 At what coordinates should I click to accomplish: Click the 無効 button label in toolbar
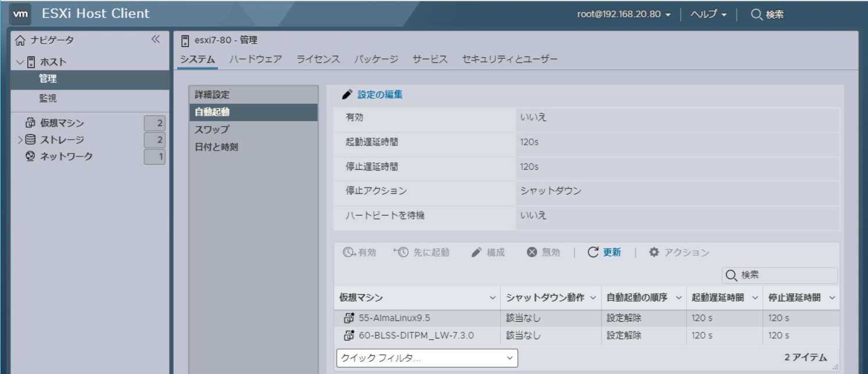click(551, 252)
